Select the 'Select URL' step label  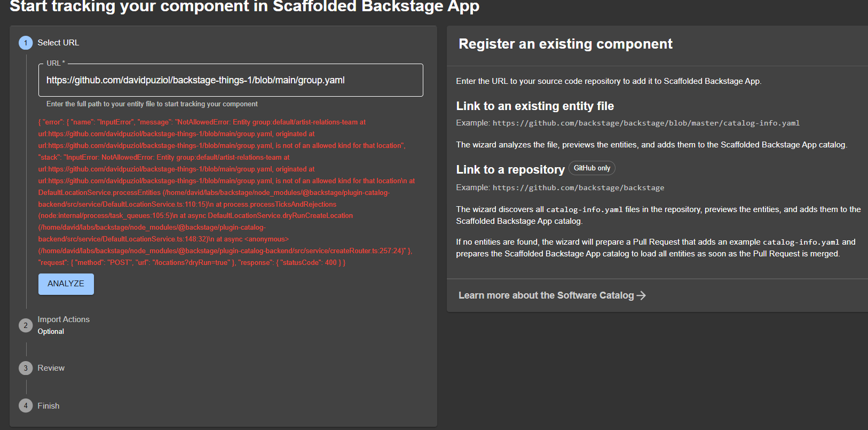tap(58, 43)
